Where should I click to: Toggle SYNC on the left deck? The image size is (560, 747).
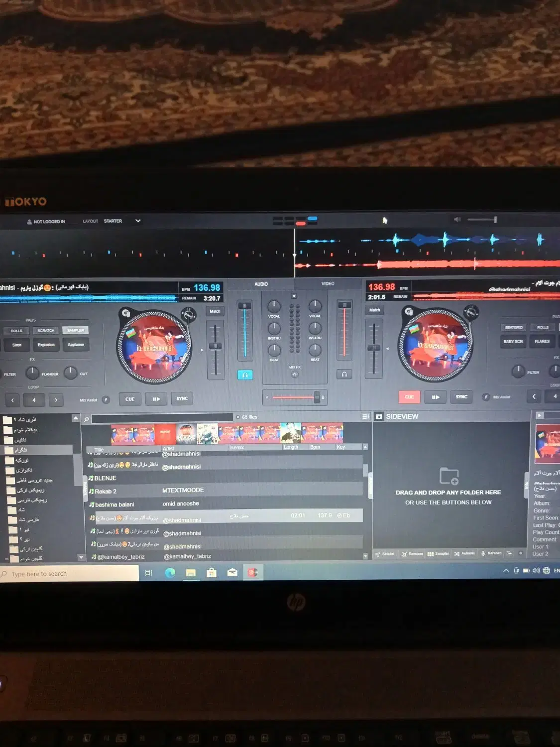pos(182,398)
